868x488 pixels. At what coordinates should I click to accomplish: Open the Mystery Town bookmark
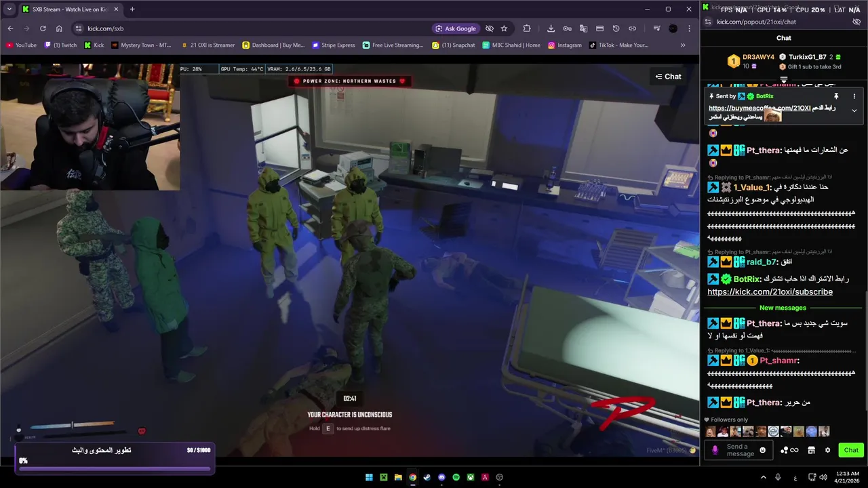(x=141, y=45)
